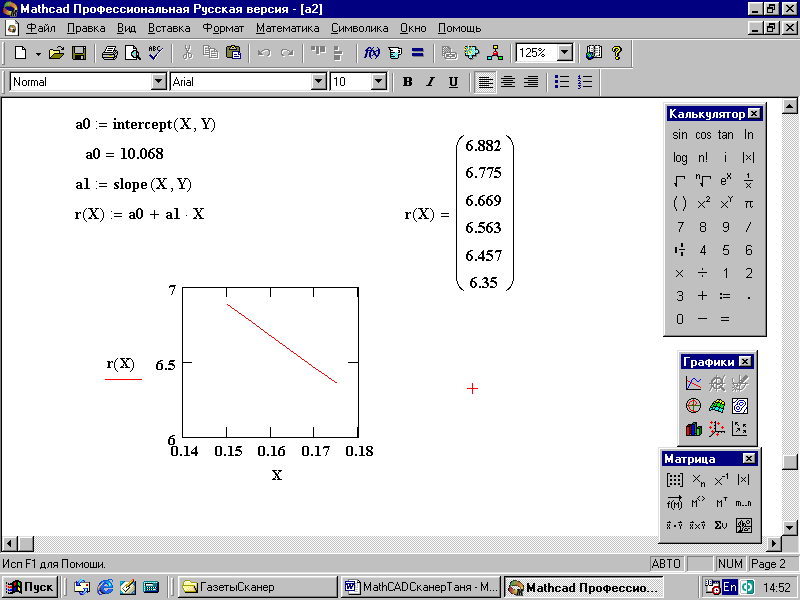Click the := assignment button in Калькулятор
The image size is (800, 600).
click(725, 296)
